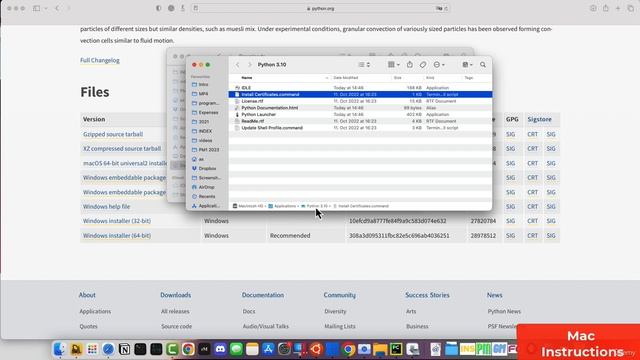Viewport: 640px width, 360px height.
Task: Open AirDrop in Finder sidebar
Action: pyautogui.click(x=206, y=187)
